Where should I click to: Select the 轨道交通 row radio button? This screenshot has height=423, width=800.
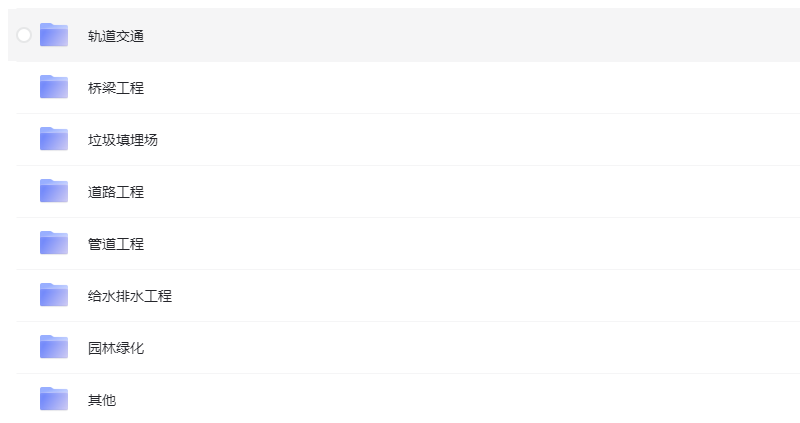(24, 35)
